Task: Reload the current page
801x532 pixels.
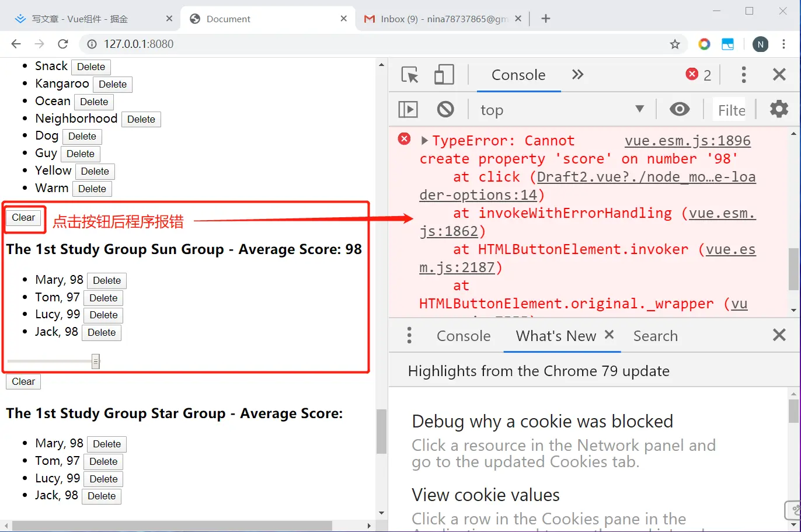Action: pos(63,44)
